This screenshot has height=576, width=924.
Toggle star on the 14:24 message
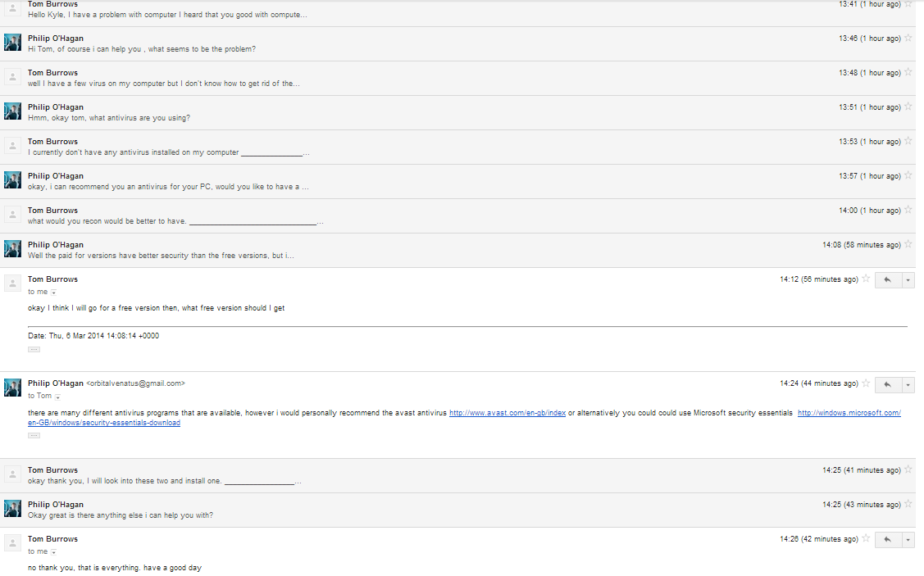click(x=865, y=383)
